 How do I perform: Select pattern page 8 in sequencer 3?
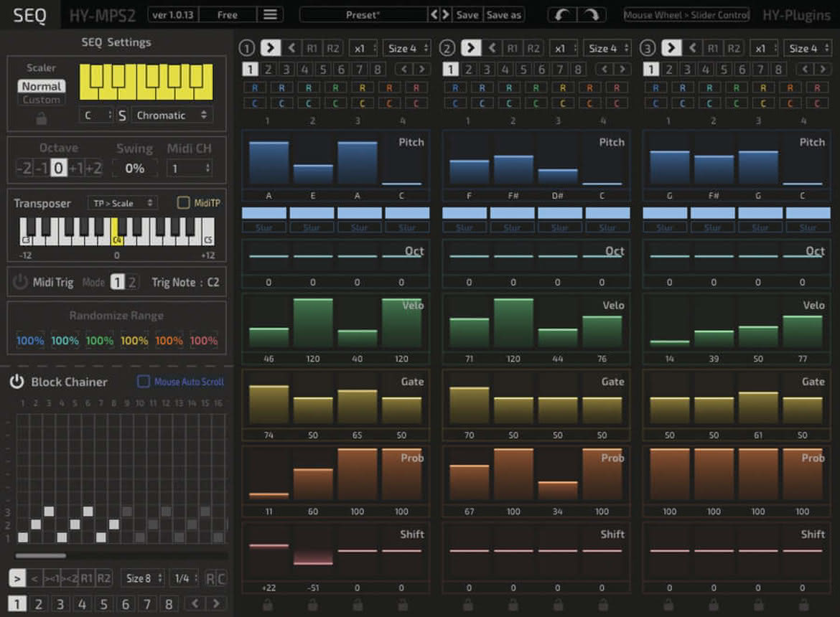point(778,69)
